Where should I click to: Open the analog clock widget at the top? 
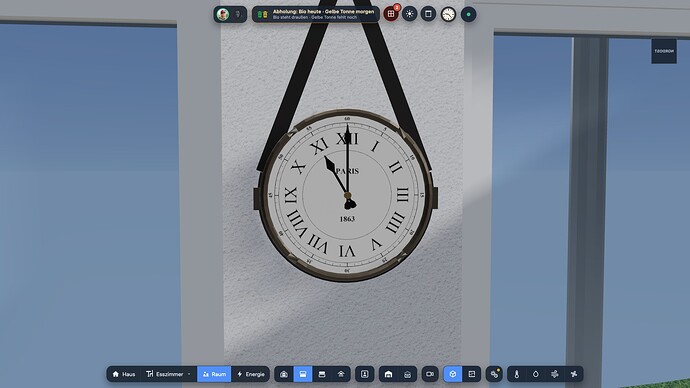448,15
